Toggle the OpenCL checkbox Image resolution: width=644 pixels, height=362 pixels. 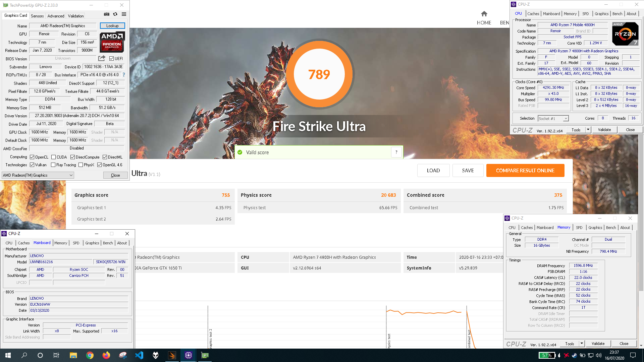(x=32, y=157)
